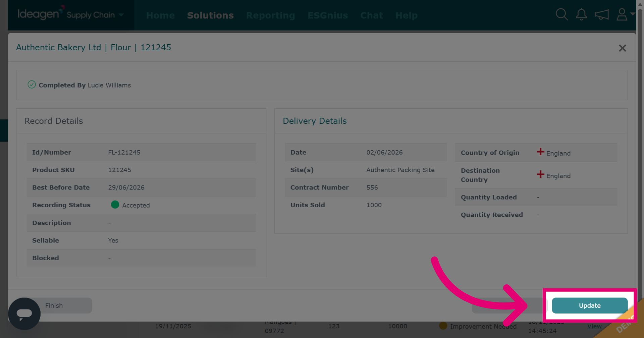Click the Ideagen logo
This screenshot has height=338, width=644.
point(40,13)
